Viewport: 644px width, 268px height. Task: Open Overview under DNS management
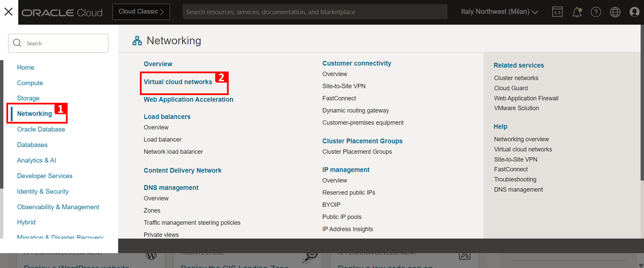tap(156, 198)
